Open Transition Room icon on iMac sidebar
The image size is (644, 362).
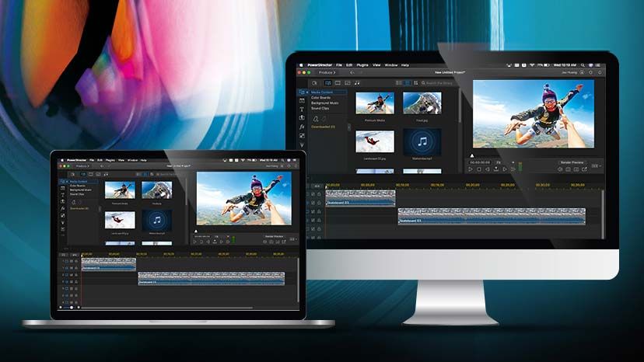coord(302,118)
